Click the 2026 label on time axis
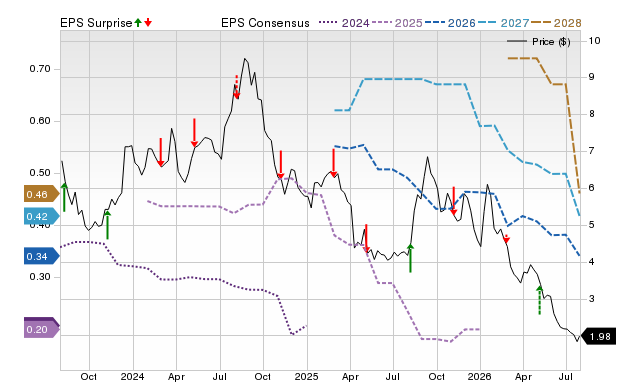Viewport: 640px width, 382px height. [x=480, y=376]
